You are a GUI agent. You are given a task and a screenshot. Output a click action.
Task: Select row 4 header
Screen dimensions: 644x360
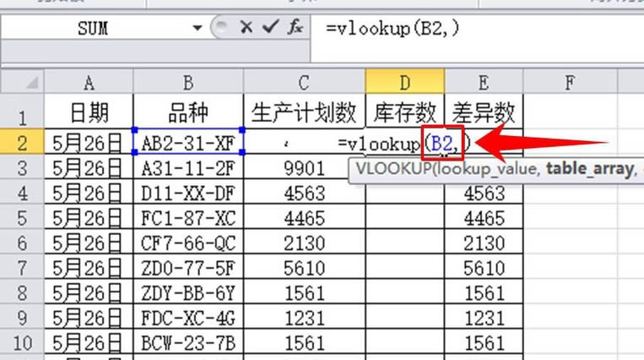point(22,193)
